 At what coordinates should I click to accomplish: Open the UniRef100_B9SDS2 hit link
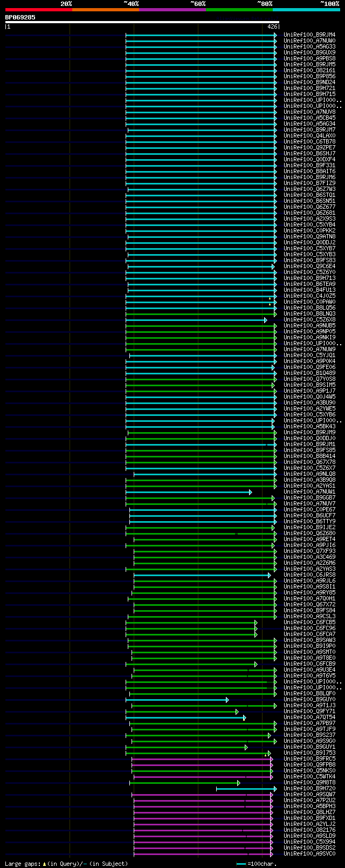[x=309, y=848]
